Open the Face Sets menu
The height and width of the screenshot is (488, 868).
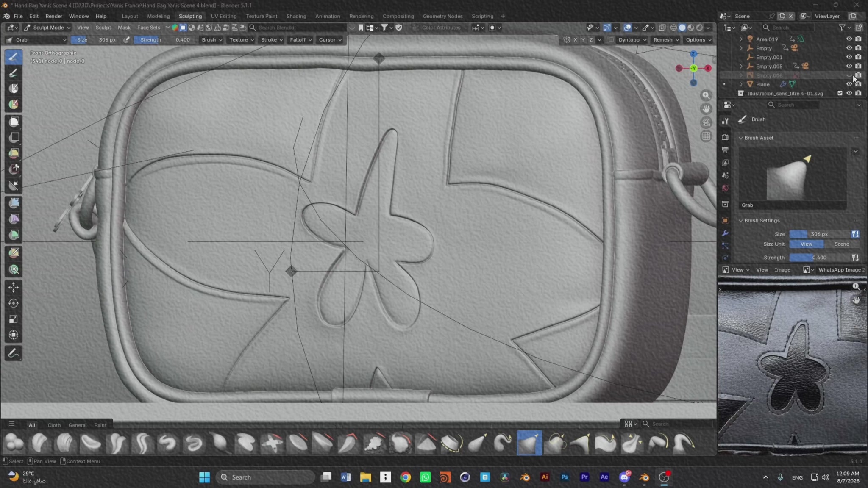pos(149,28)
